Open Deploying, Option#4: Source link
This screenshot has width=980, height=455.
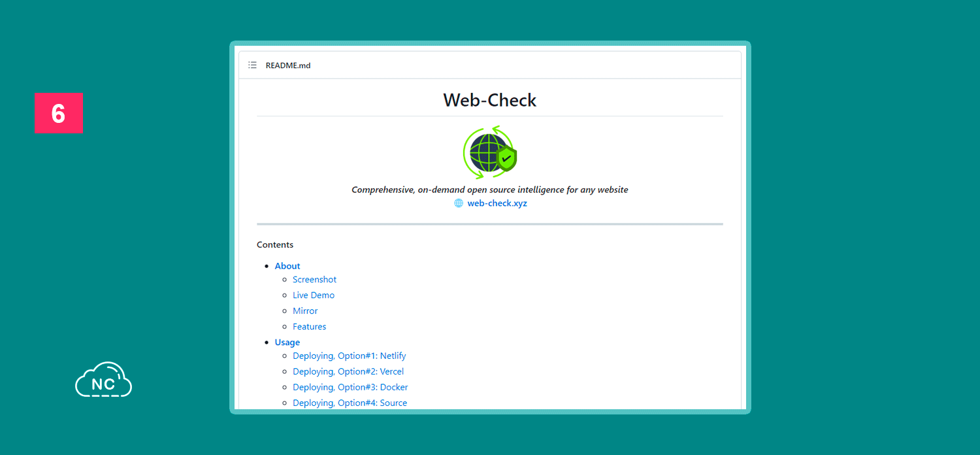pos(350,403)
